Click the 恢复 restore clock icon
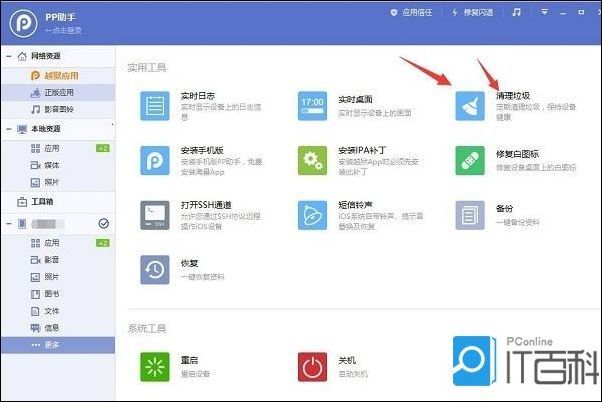The image size is (602, 402). (155, 268)
